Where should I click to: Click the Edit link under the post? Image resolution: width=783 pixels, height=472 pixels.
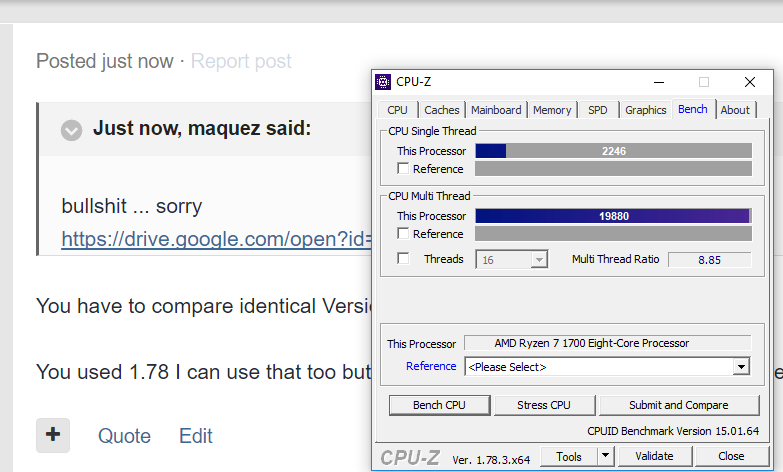(x=196, y=436)
